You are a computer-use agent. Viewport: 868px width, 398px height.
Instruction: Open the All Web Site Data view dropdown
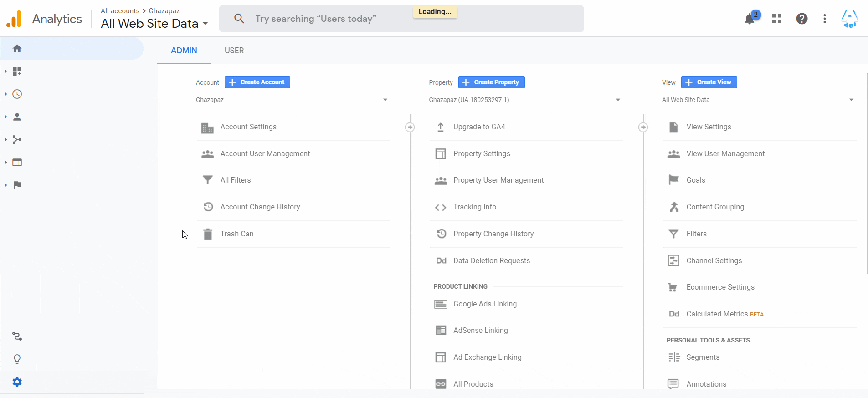coord(759,100)
